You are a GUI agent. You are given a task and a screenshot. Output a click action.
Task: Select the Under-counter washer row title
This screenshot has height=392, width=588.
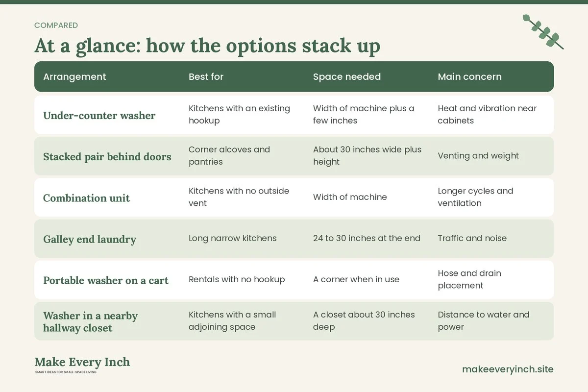click(x=99, y=116)
